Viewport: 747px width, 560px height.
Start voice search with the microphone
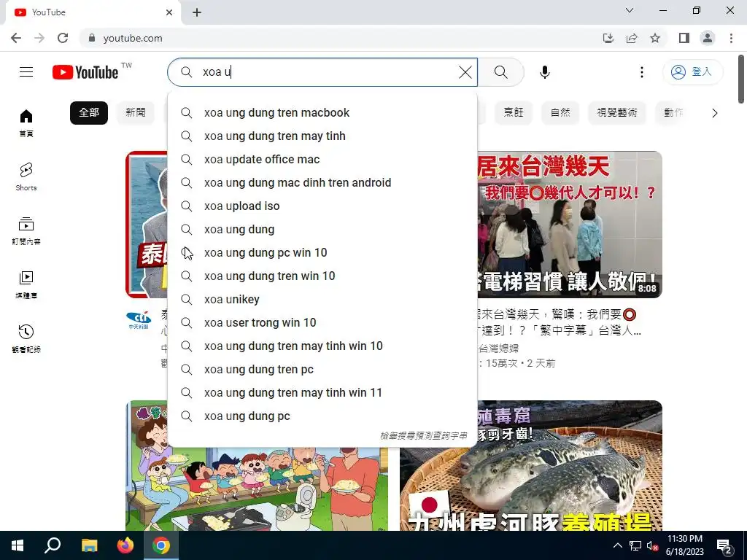[x=544, y=72]
